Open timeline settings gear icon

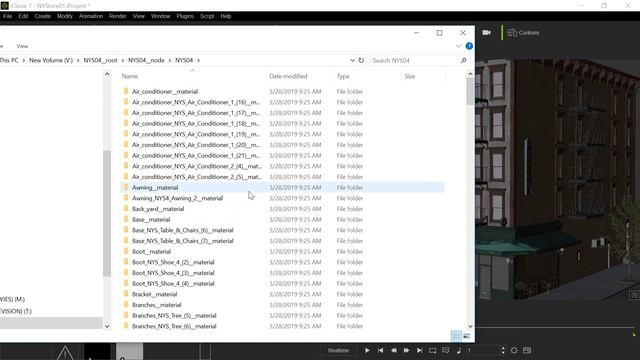pyautogui.click(x=514, y=350)
